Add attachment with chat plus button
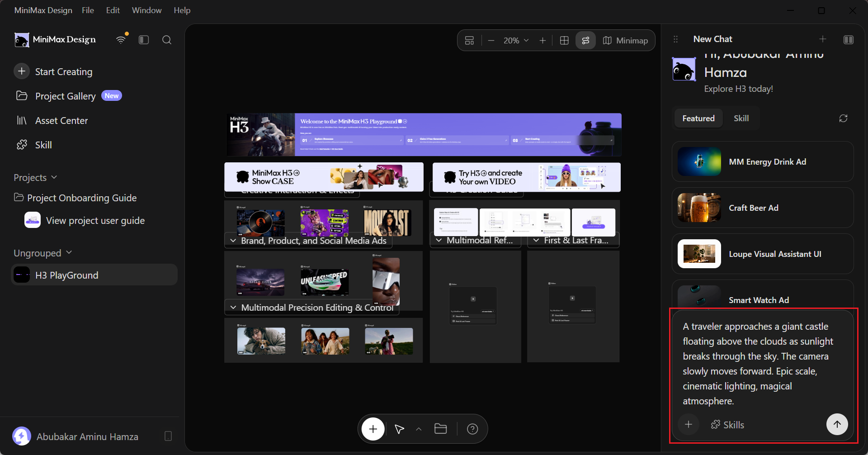This screenshot has height=455, width=868. tap(689, 424)
